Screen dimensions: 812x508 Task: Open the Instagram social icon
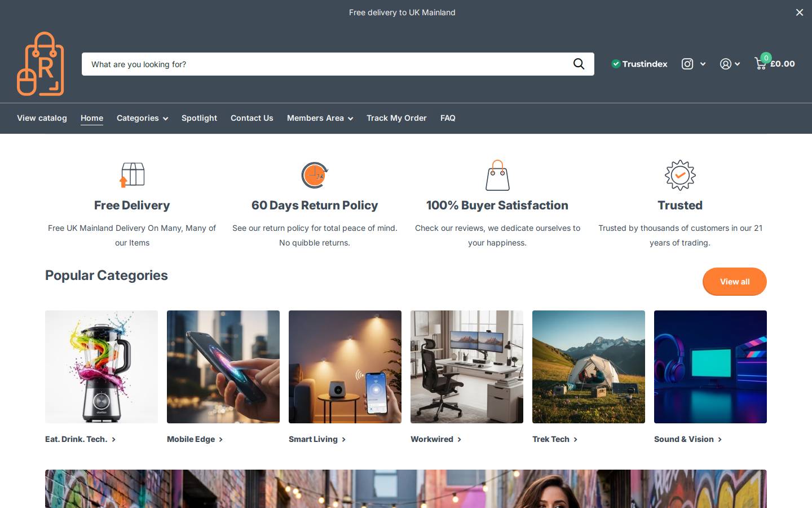687,64
